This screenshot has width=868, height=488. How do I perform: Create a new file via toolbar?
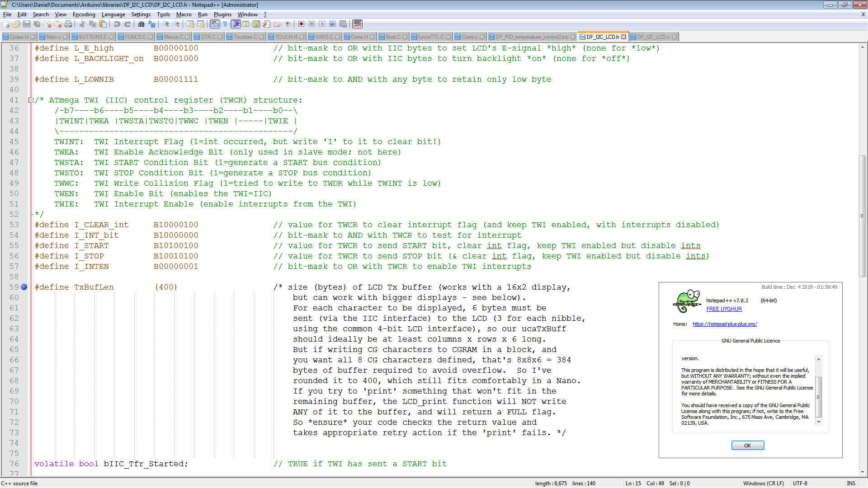coord(6,24)
